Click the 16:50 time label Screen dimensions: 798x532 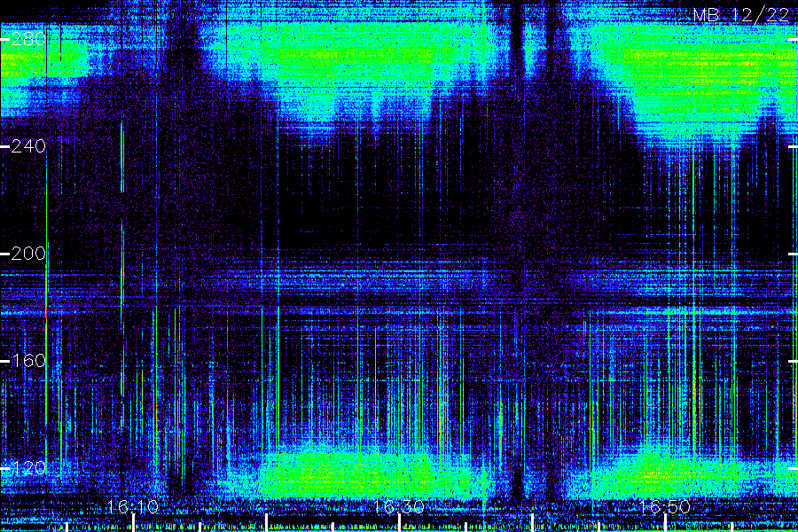click(665, 506)
